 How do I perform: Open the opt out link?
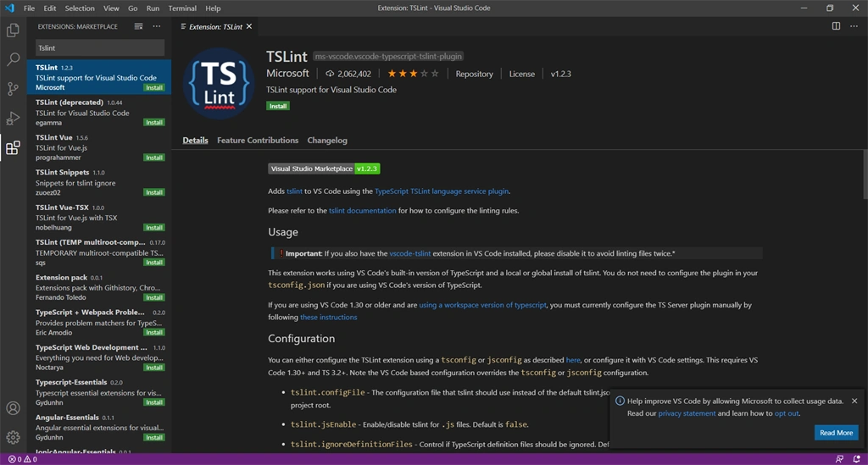pos(787,413)
